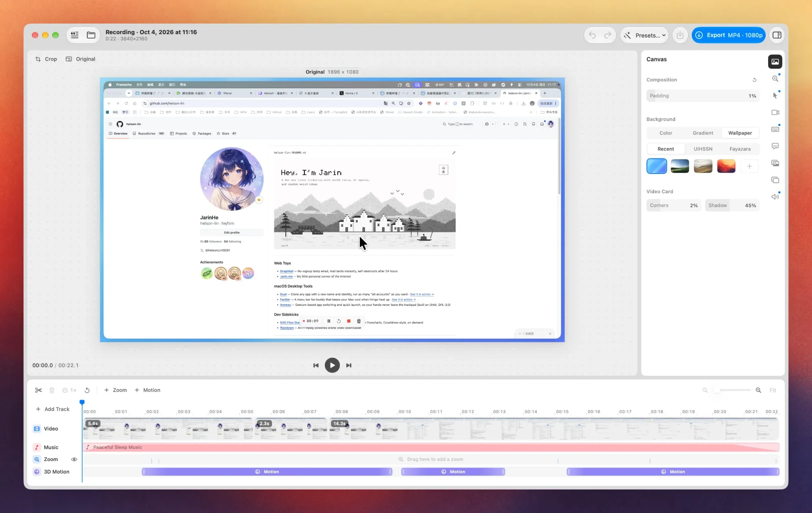
Task: Select the blue gradient wallpaper swatch
Action: pos(657,166)
